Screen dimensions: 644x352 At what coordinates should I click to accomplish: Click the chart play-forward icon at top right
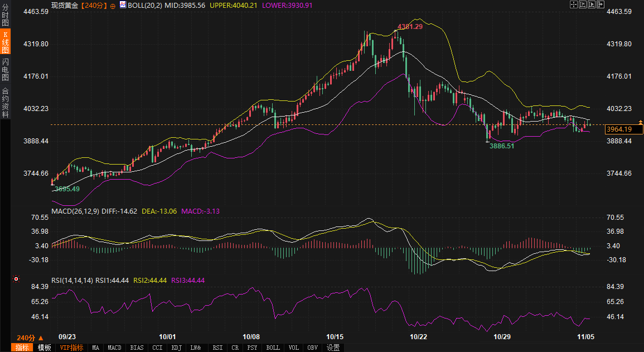(592, 4)
